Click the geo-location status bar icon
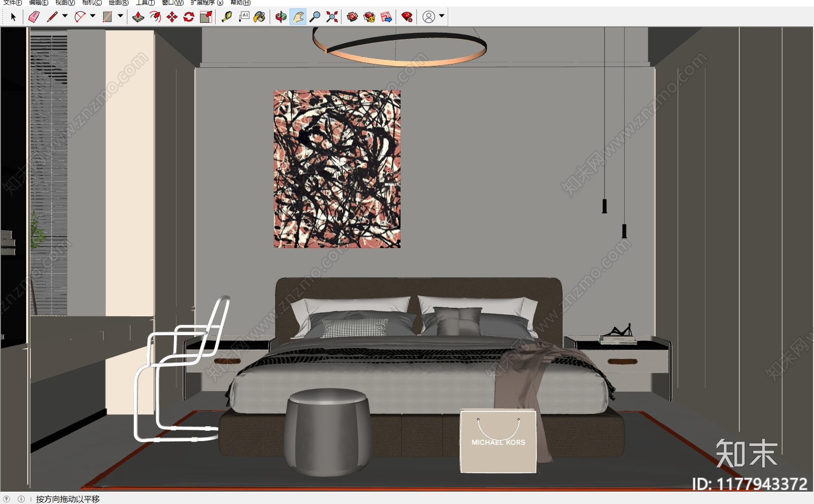The width and height of the screenshot is (814, 504). [7, 499]
